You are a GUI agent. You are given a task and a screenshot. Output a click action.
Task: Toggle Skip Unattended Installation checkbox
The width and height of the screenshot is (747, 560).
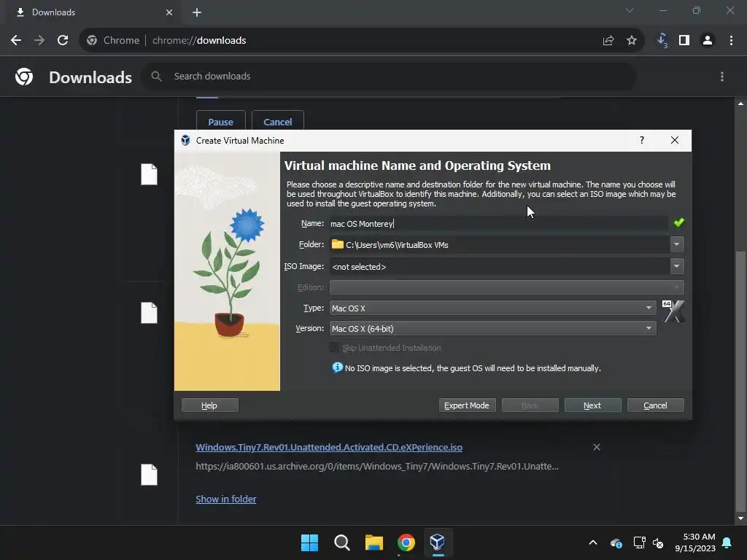tap(334, 348)
